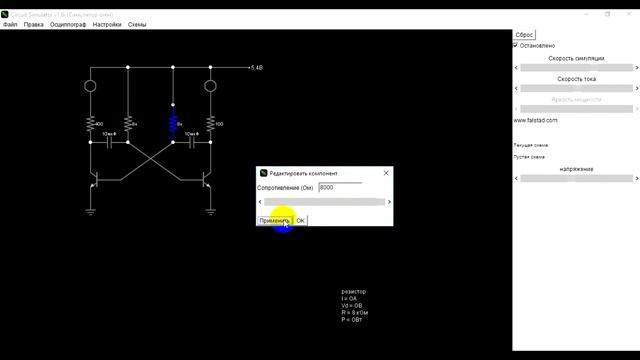Select the right ground symbol

click(211, 212)
